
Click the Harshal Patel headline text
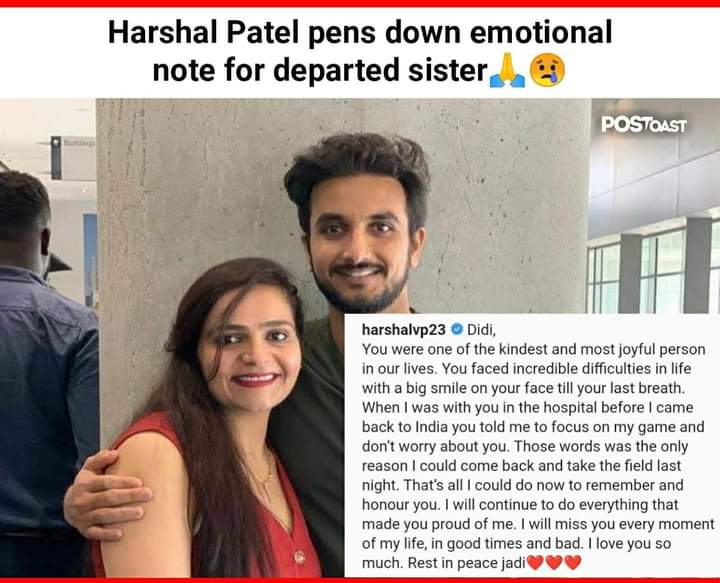pyautogui.click(x=360, y=32)
